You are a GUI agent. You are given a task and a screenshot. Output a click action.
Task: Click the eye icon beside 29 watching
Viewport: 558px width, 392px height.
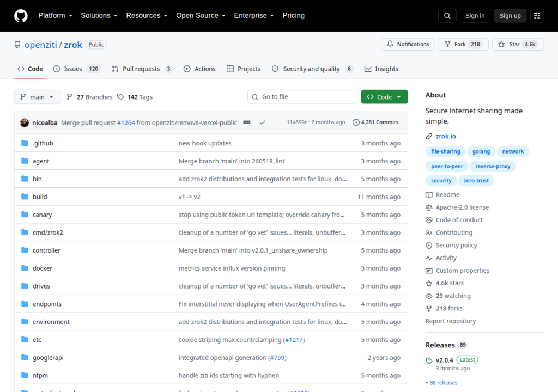[x=429, y=296]
